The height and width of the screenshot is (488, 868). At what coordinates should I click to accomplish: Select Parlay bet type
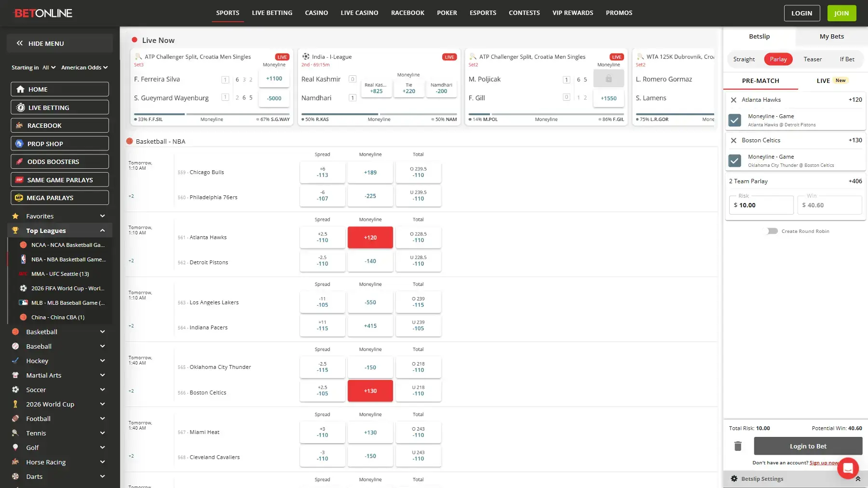pyautogui.click(x=778, y=59)
